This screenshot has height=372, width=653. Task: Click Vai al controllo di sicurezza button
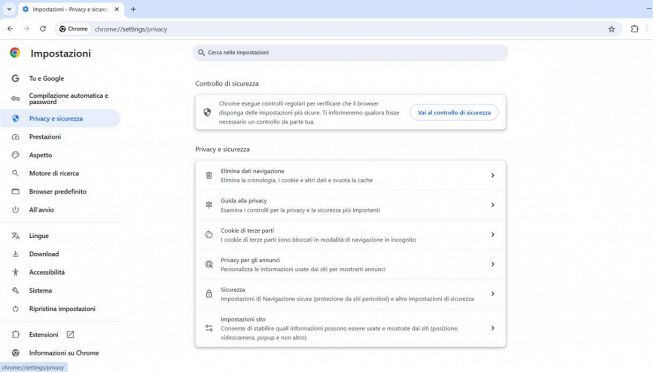[x=454, y=112]
